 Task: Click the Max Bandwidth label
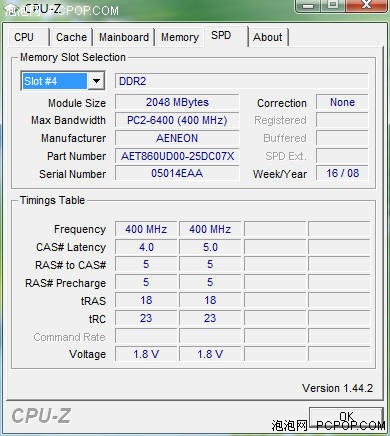(x=68, y=120)
